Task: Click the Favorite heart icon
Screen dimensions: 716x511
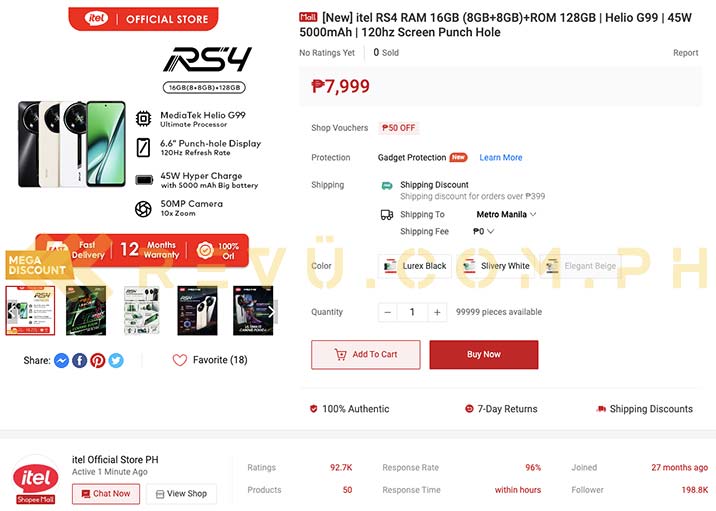Action: [x=179, y=360]
